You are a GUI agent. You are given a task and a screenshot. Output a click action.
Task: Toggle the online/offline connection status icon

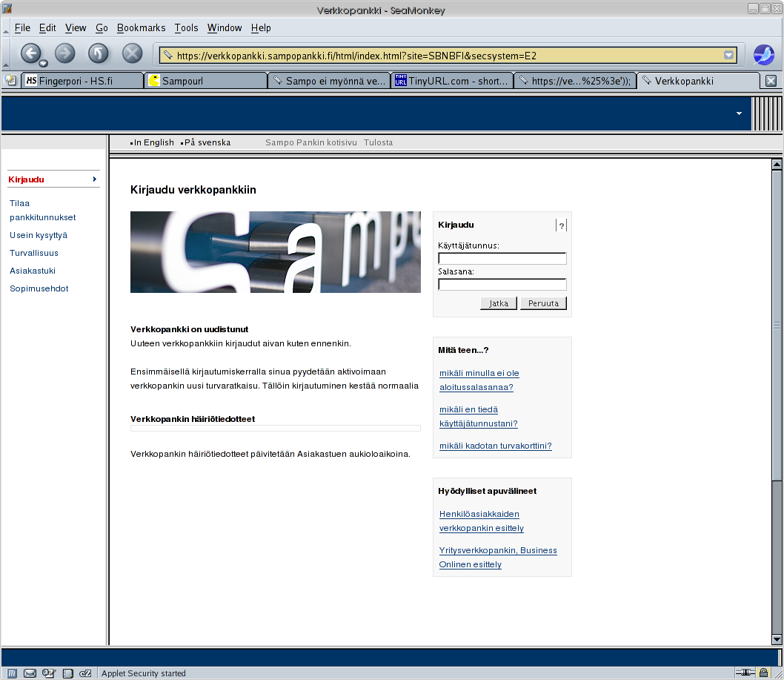[743, 673]
